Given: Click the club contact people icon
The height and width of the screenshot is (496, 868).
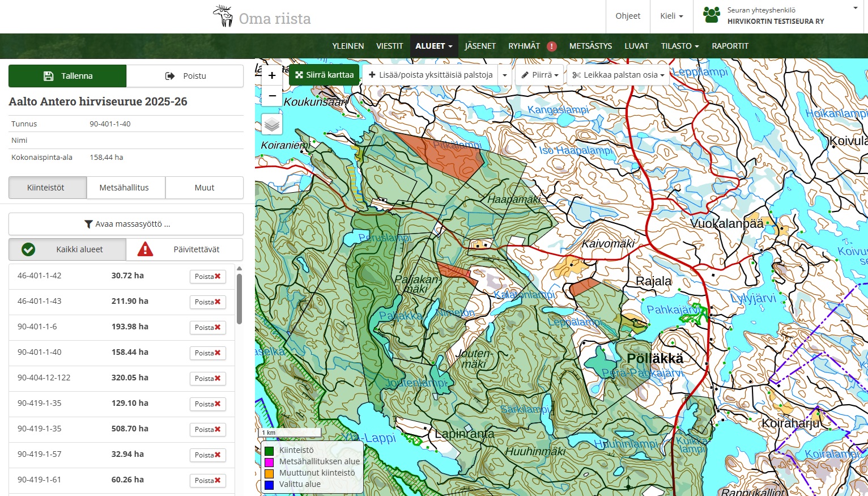Looking at the screenshot, I should (712, 15).
